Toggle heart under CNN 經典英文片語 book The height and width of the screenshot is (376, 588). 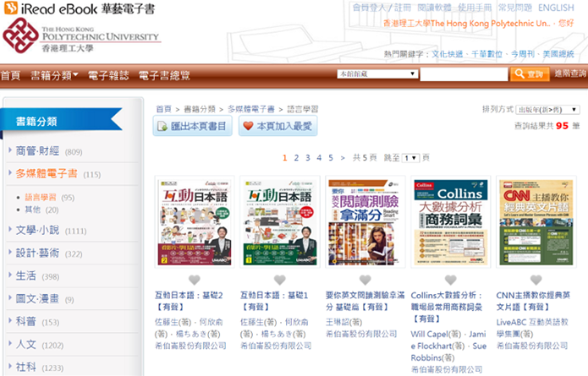click(536, 280)
